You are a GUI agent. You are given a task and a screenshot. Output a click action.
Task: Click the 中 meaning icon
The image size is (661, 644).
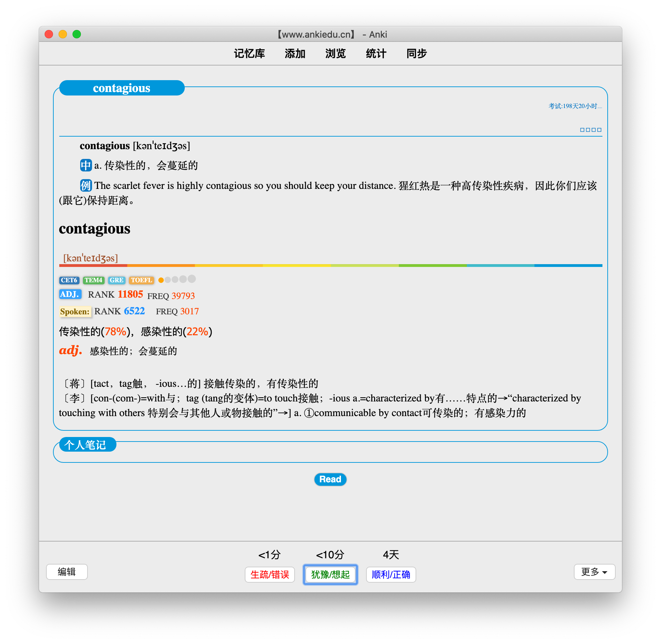[x=86, y=165]
